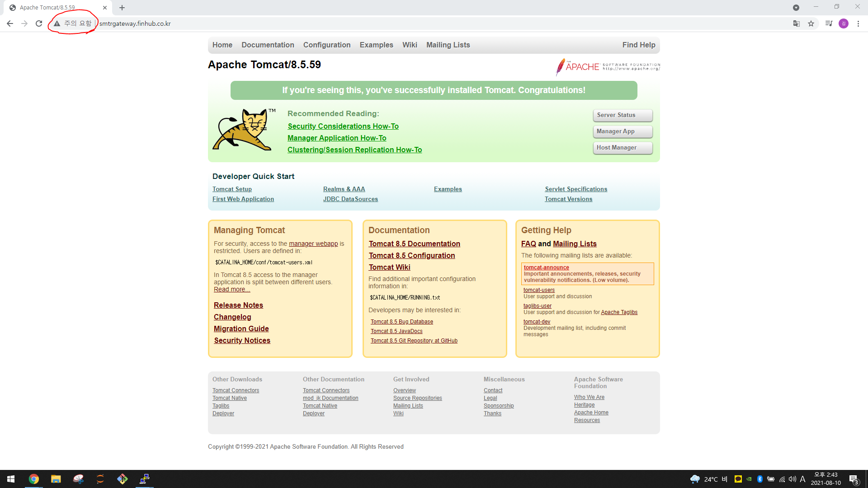Open the Home navigation item

(222, 45)
